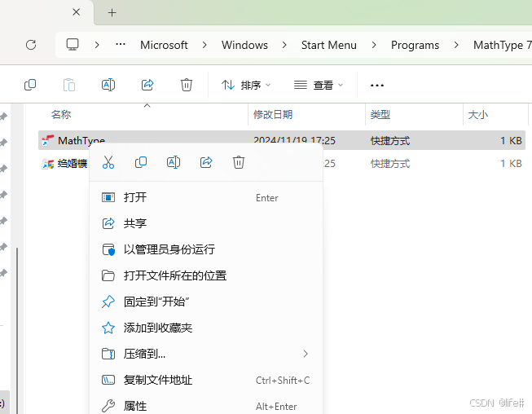
Task: Click the MathType shortcut file icon
Action: click(x=48, y=140)
